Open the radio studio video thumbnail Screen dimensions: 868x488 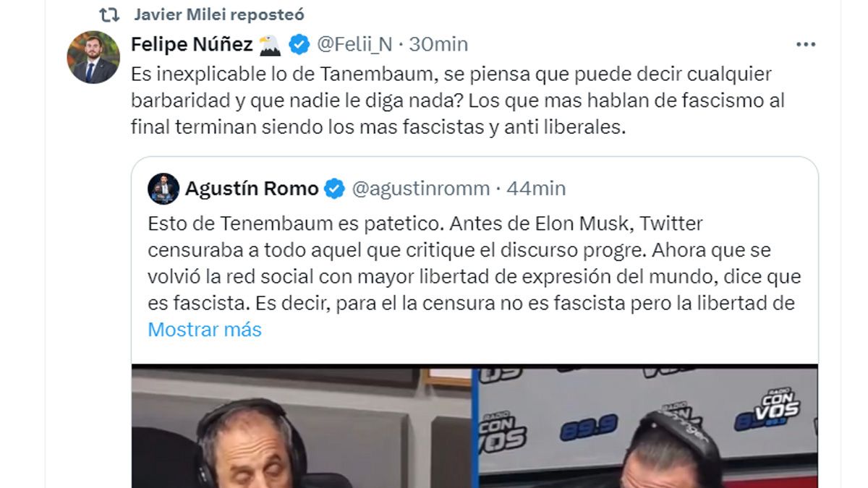coord(475,426)
